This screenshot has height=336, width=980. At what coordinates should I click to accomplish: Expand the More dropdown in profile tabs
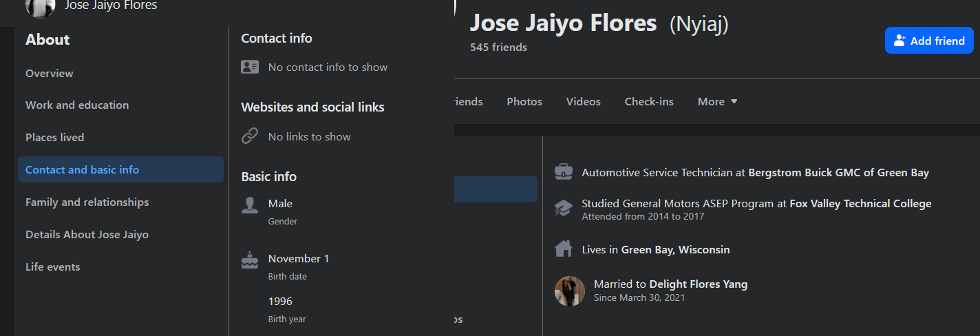pos(718,102)
